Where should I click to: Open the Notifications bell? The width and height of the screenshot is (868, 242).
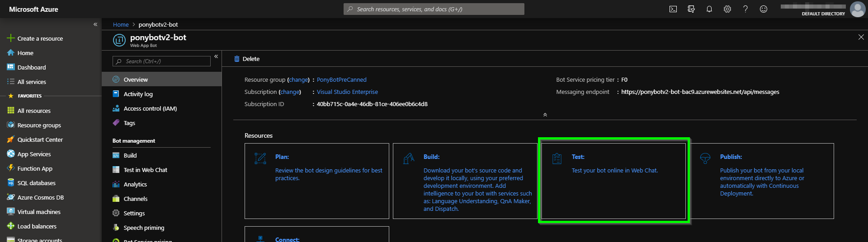(x=709, y=9)
